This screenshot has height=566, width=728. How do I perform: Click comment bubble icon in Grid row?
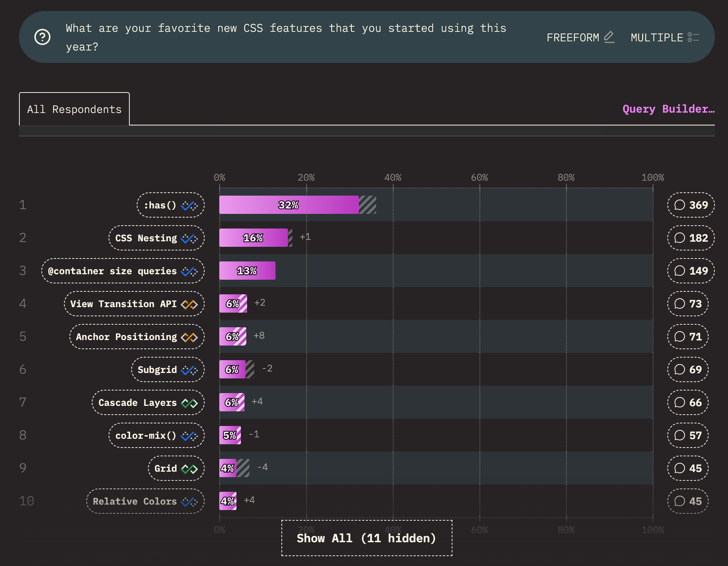coord(679,468)
